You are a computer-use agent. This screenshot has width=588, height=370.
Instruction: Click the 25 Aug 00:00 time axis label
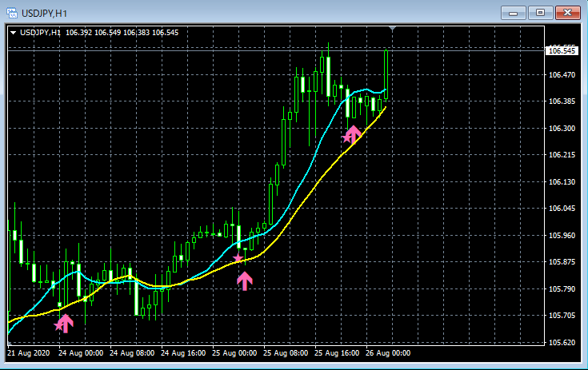(234, 353)
